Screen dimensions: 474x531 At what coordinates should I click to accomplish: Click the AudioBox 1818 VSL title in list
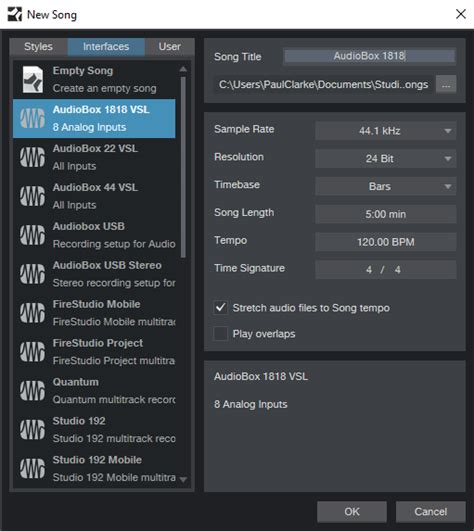point(101,109)
